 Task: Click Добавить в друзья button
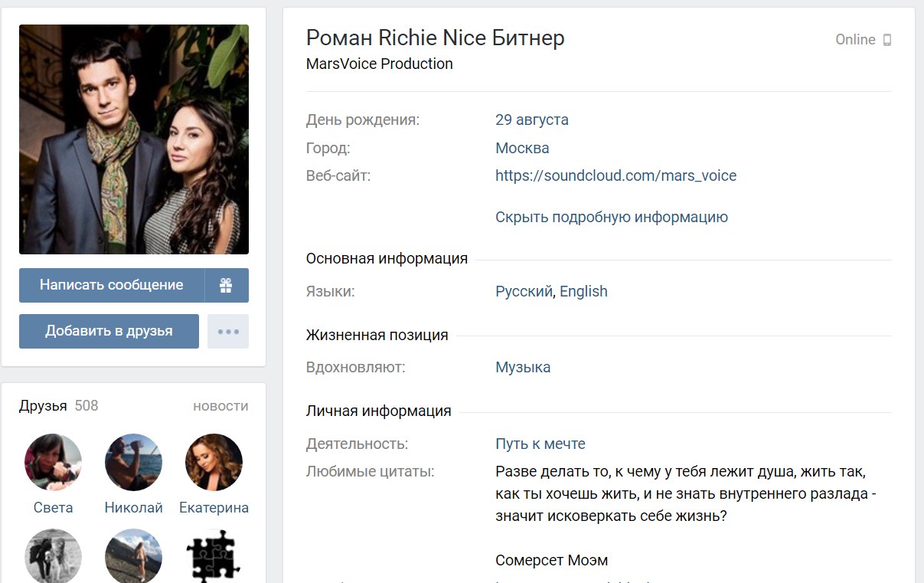point(109,332)
